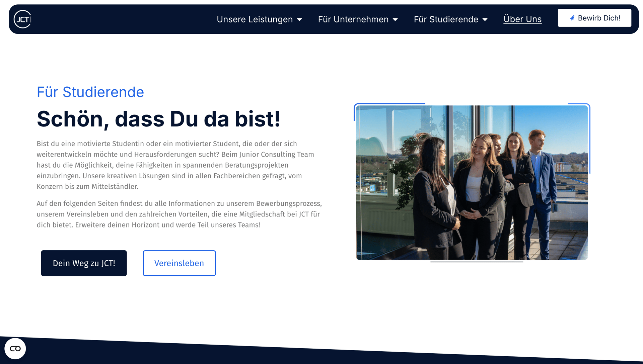Open the Für Unternehmen menu label
The image size is (643, 364).
coord(353,19)
